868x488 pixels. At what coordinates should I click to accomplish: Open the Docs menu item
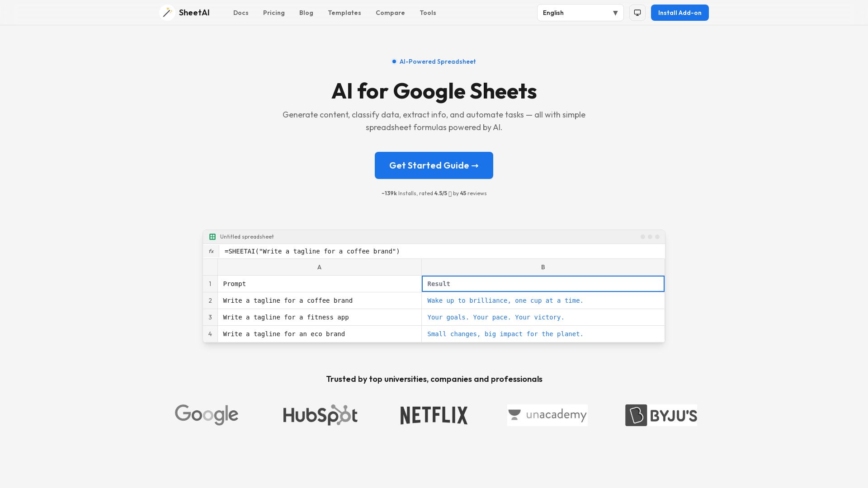point(241,13)
